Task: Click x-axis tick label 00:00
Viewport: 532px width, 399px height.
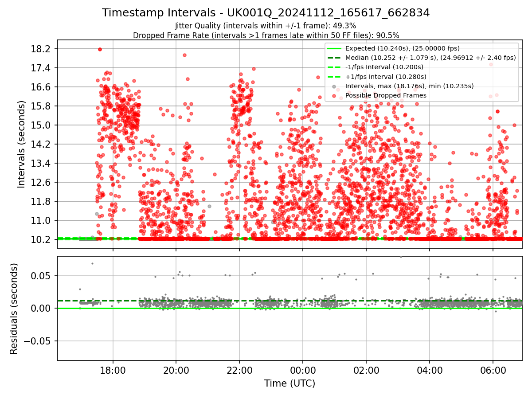Action: (x=303, y=370)
